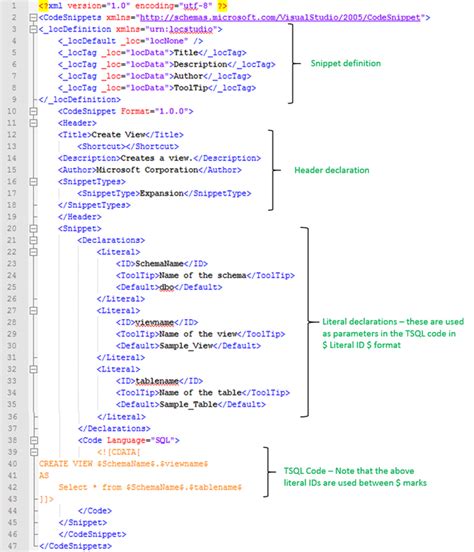The height and width of the screenshot is (552, 474).
Task: Click the closing CodeSnippet tag on line 46
Action: [x=92, y=534]
